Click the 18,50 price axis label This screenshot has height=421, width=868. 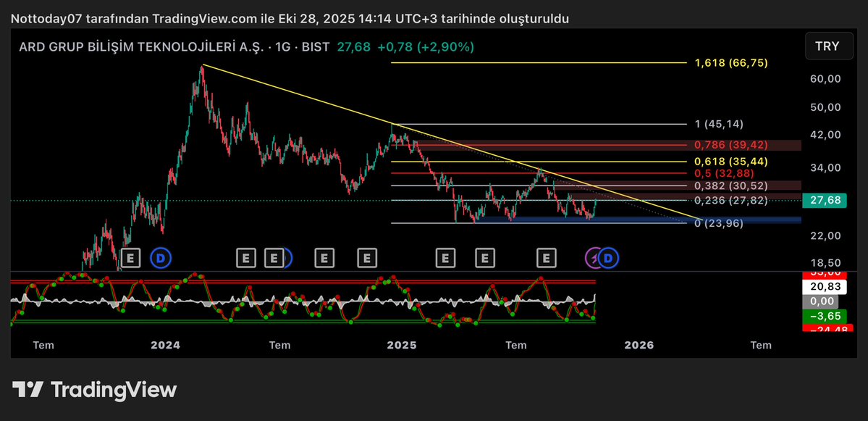825,263
